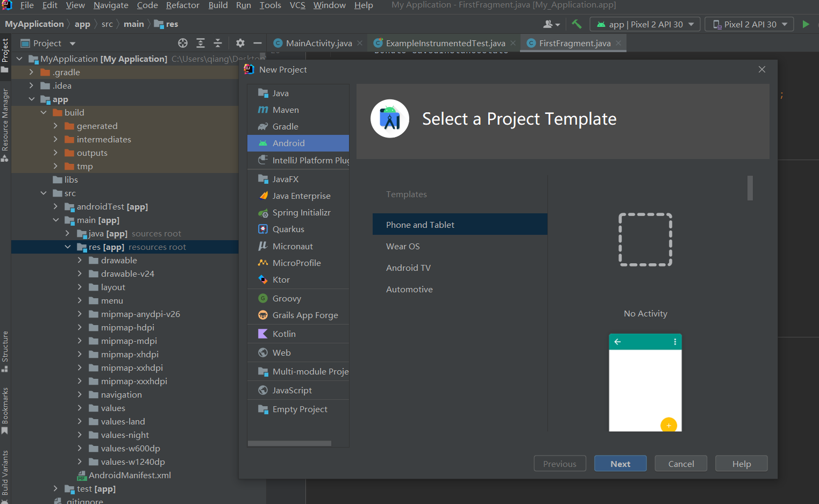Click the green hammer Build icon
Image resolution: width=819 pixels, height=504 pixels.
576,24
